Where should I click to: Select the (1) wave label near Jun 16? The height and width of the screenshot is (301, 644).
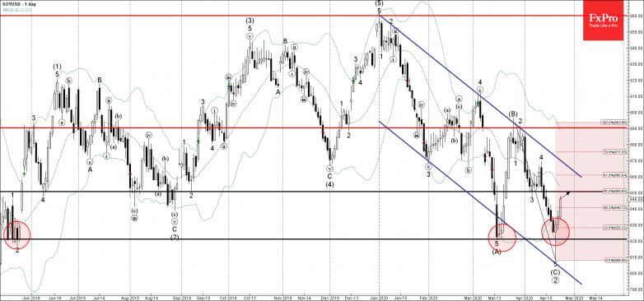coord(57,67)
